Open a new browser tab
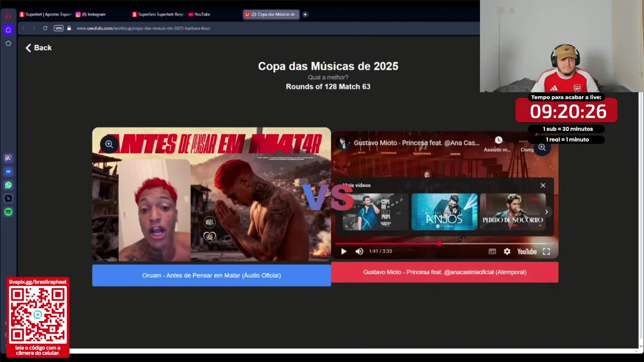The height and width of the screenshot is (362, 644). click(305, 14)
